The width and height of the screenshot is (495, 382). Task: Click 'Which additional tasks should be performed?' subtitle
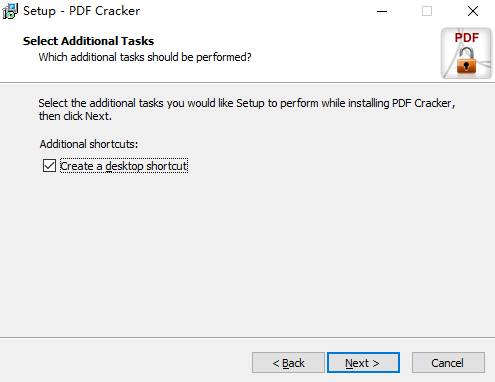(145, 57)
